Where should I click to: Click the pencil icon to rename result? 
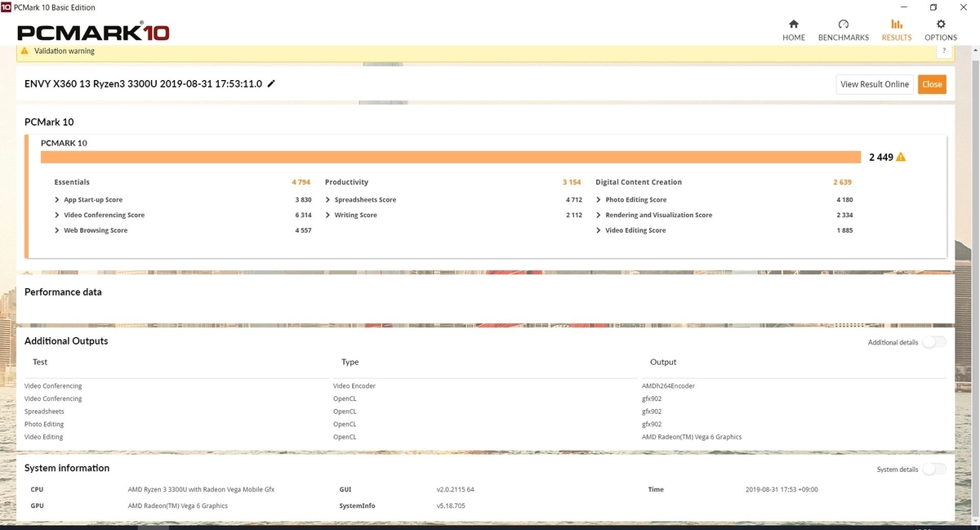(271, 83)
